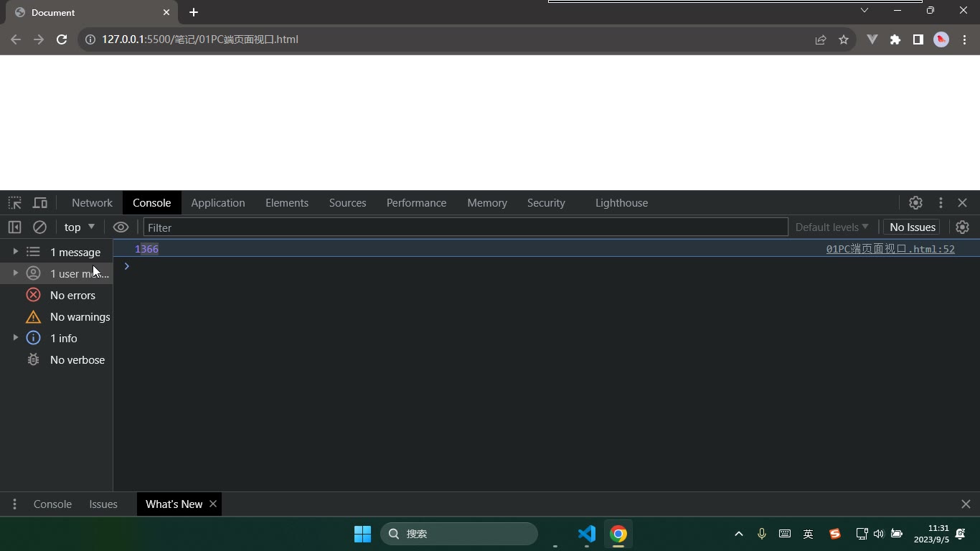Reload the page in Chrome
Screen dimensions: 980x551
pos(62,39)
